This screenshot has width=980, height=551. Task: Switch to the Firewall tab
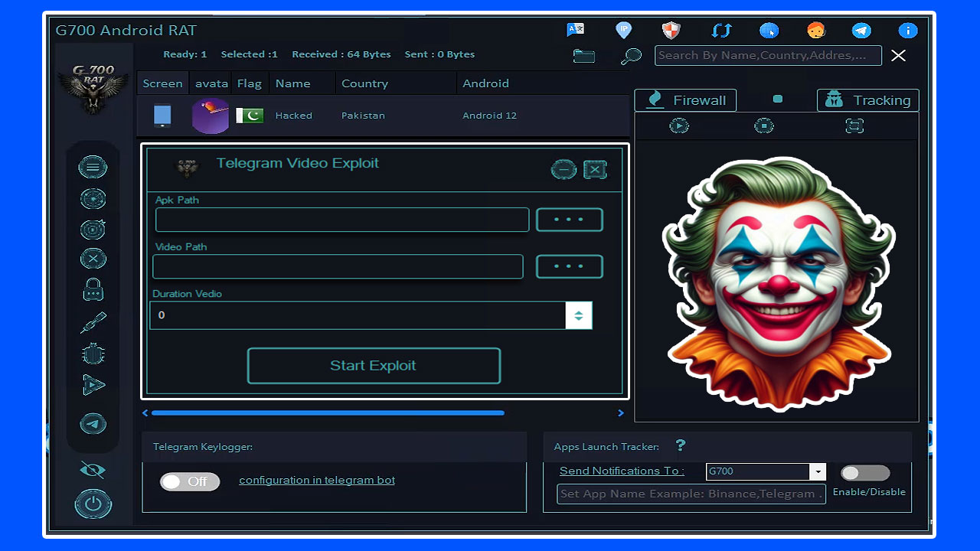coord(684,99)
